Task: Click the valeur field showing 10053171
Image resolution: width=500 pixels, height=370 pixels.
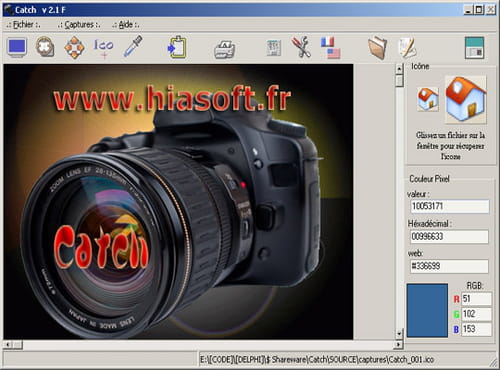Action: [450, 206]
